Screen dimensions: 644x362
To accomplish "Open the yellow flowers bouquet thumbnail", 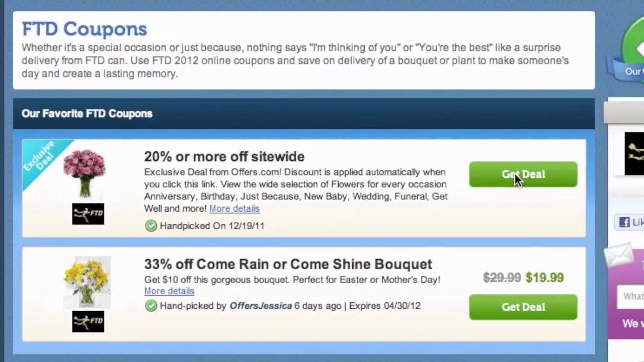I will (x=87, y=282).
